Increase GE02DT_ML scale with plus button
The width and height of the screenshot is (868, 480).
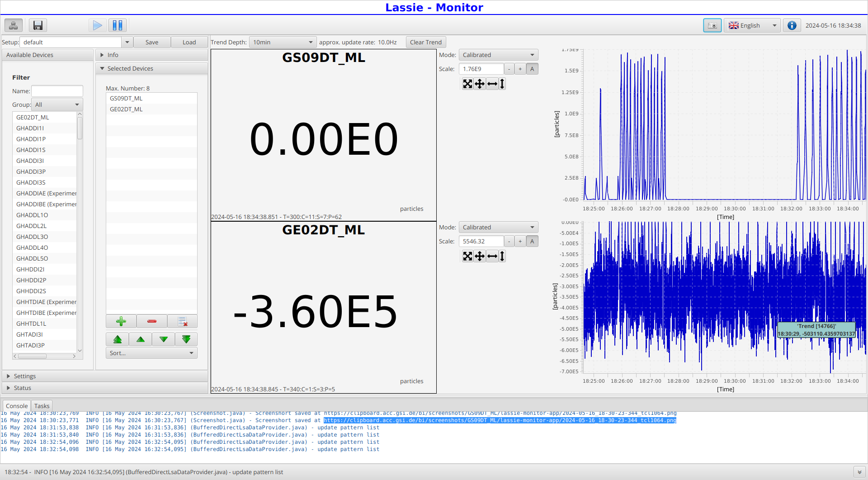click(x=520, y=241)
